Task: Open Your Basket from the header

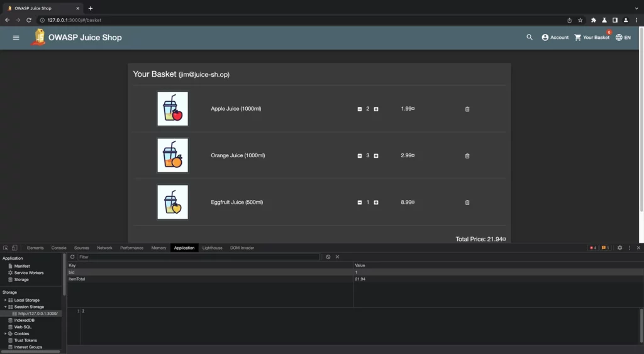Action: 592,37
